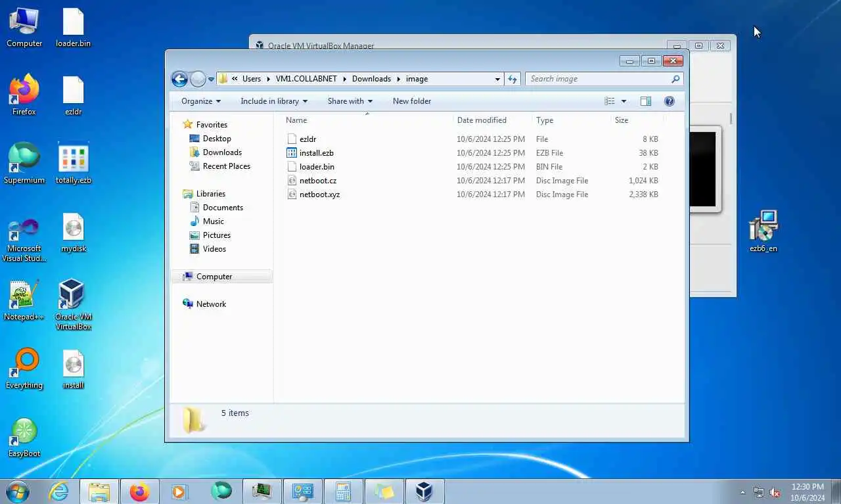
Task: Refresh the image folder view
Action: pos(512,79)
